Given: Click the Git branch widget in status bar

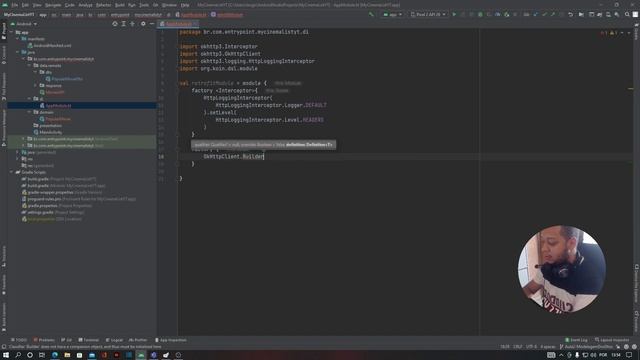Looking at the screenshot, I should pyautogui.click(x=586, y=347).
